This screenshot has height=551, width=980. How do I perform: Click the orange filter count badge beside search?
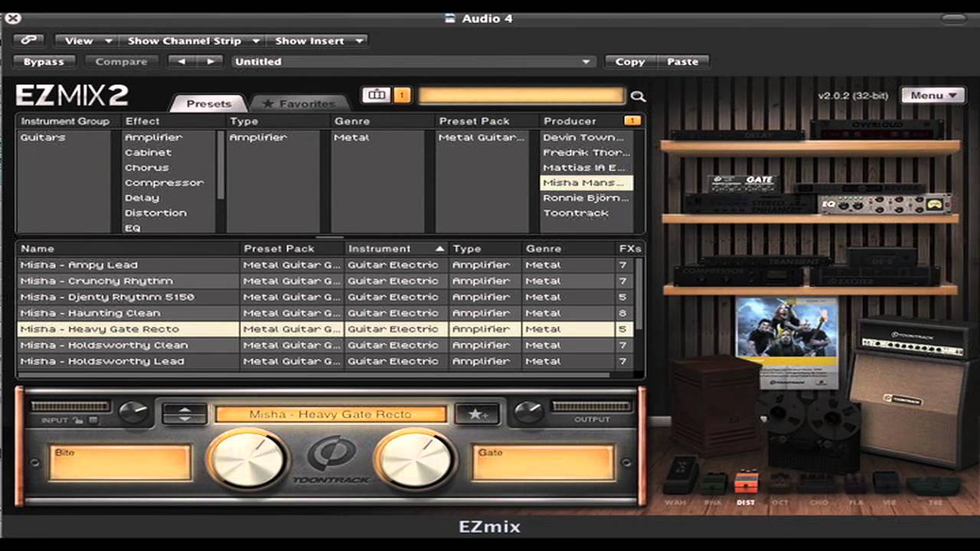point(402,95)
